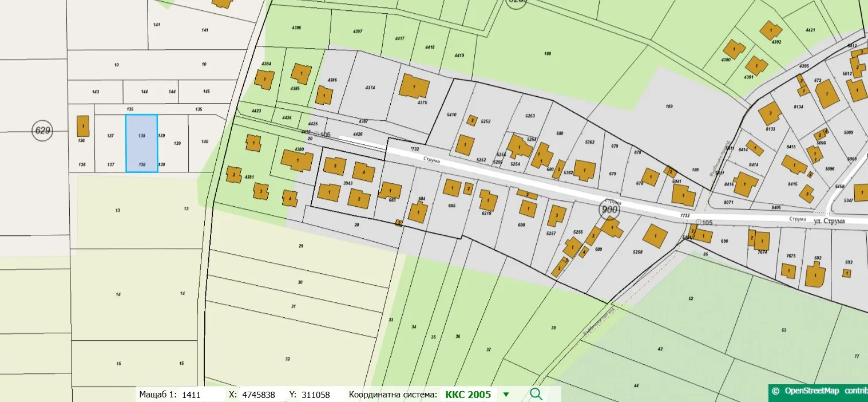Select the building in parcel 5258
Viewport: 868px width, 402px height.
tap(655, 235)
